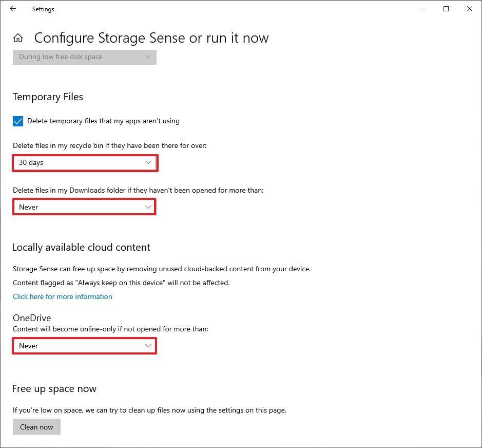Click the chevron on the 30 days dropdown
This screenshot has width=482, height=448.
[148, 162]
